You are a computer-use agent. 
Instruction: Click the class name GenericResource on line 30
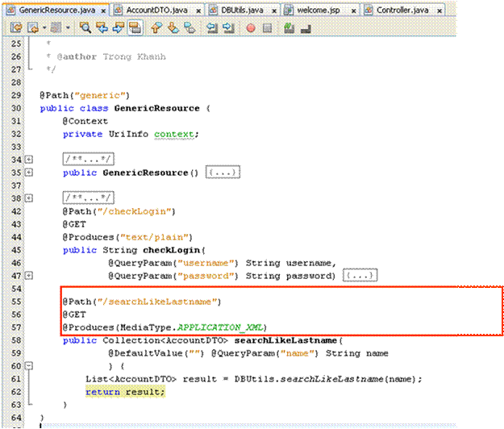[157, 108]
